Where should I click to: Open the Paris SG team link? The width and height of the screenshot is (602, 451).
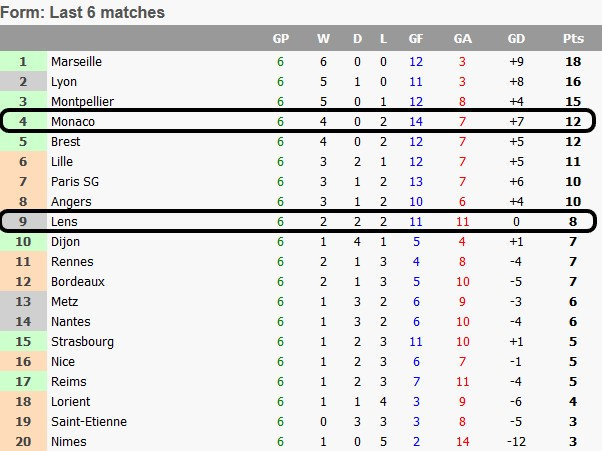click(x=75, y=182)
